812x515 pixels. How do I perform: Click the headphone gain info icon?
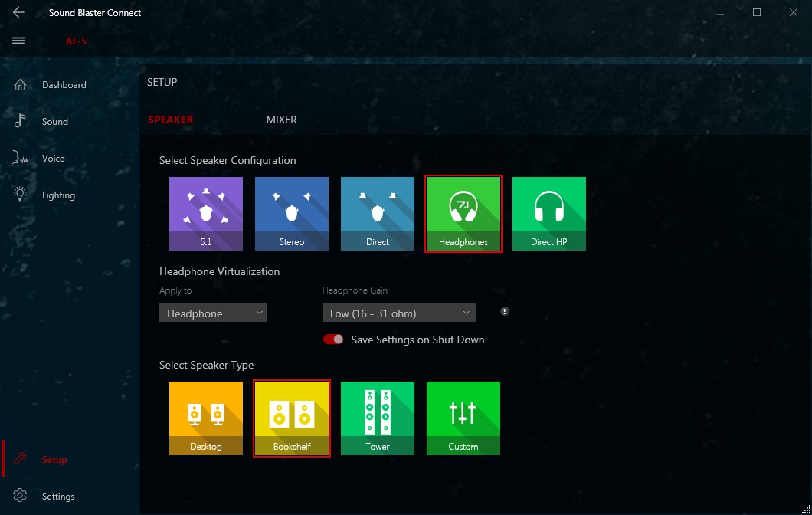504,311
